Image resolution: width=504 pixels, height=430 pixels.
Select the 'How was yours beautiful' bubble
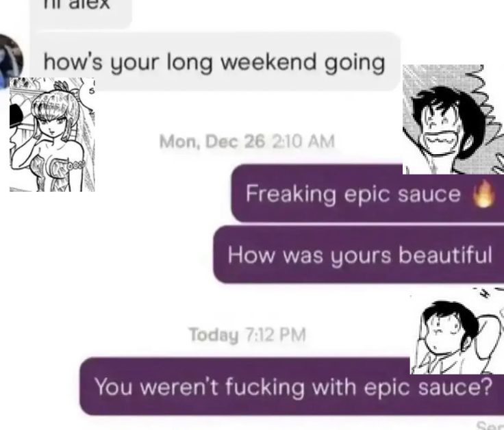(358, 255)
